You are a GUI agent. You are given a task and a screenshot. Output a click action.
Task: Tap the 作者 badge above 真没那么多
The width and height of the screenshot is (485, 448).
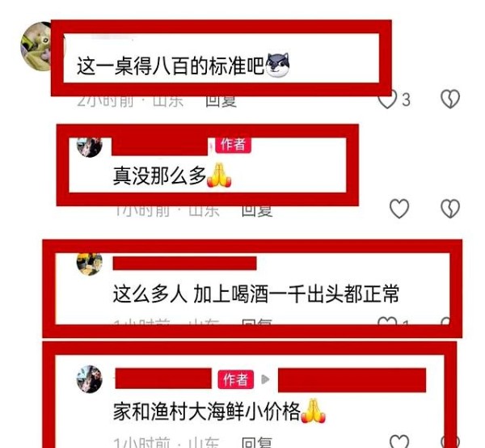(233, 145)
